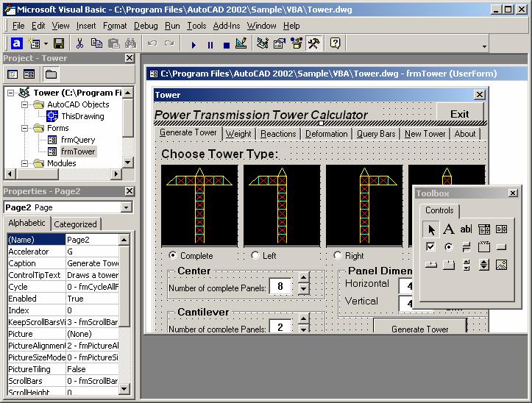Image resolution: width=532 pixels, height=403 pixels.
Task: Click the Paste clipboard icon
Action: click(x=113, y=44)
